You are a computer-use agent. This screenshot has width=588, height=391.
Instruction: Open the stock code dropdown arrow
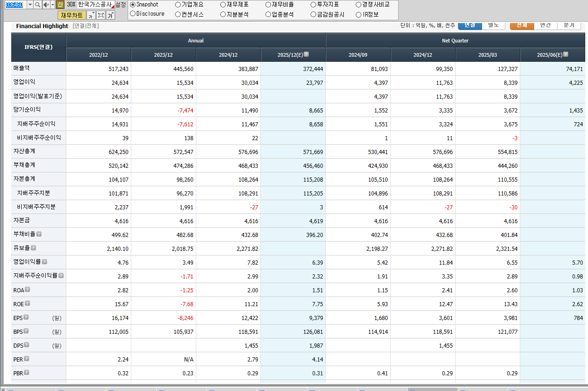[x=30, y=5]
